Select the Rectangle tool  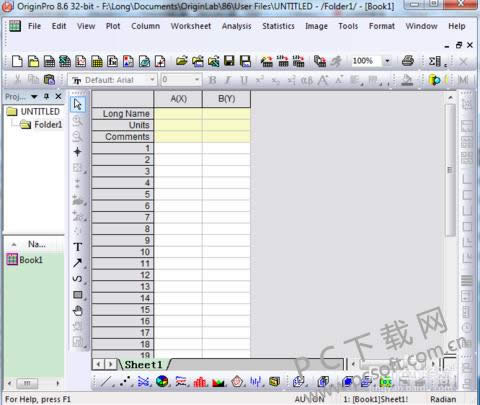77,295
